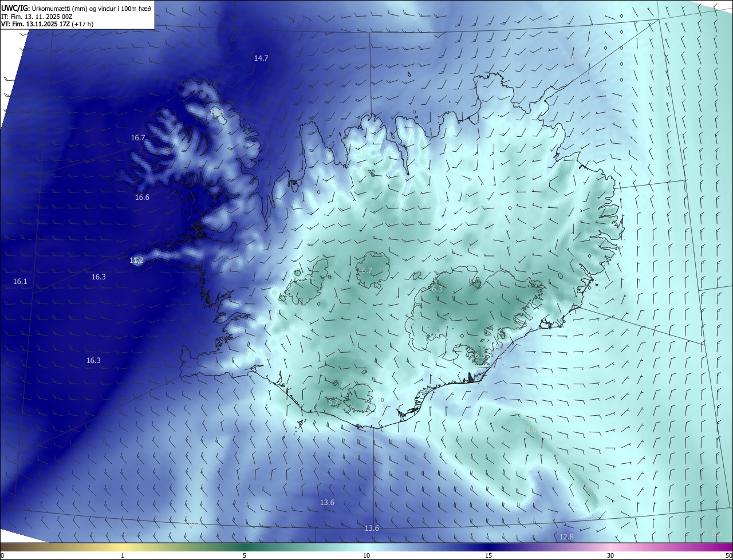
Task: Select the 'IT: Fim. 13. 11. 2025 00Z' line
Action: 37,17
